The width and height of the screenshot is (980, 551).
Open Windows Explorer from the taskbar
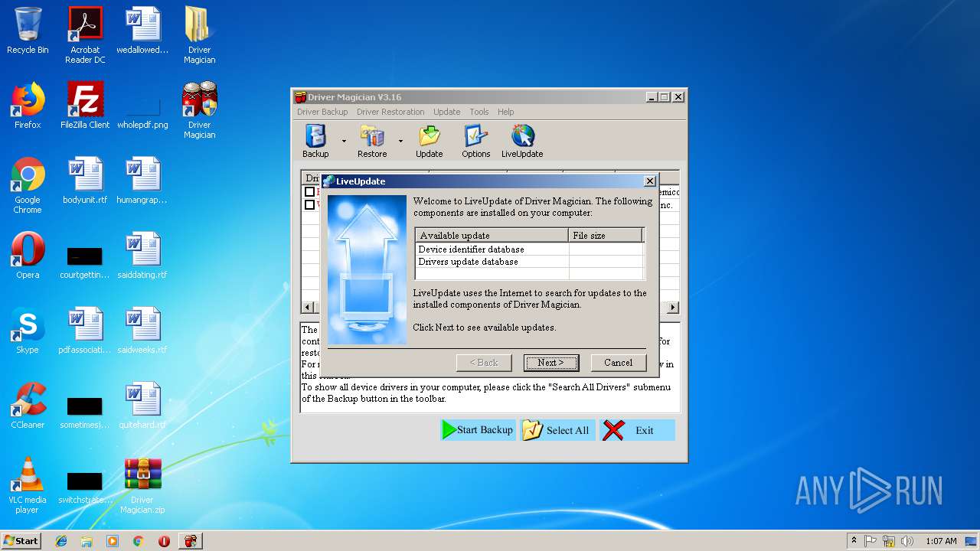click(87, 541)
